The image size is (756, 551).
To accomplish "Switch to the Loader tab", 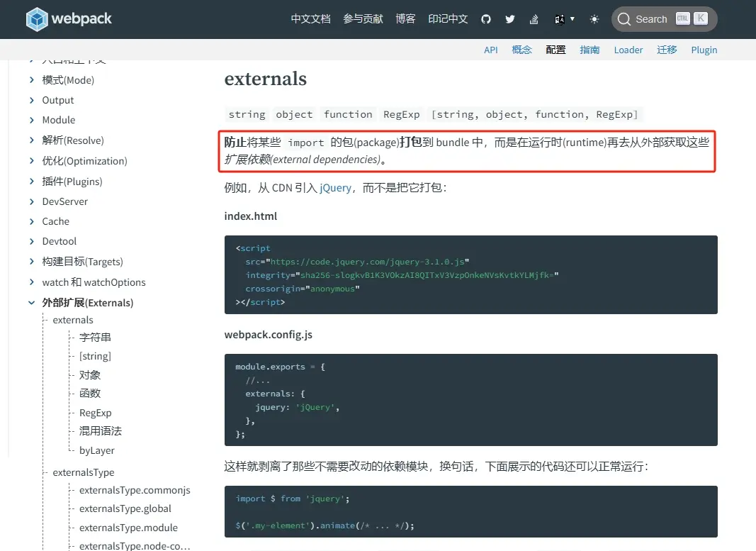I will [x=628, y=50].
